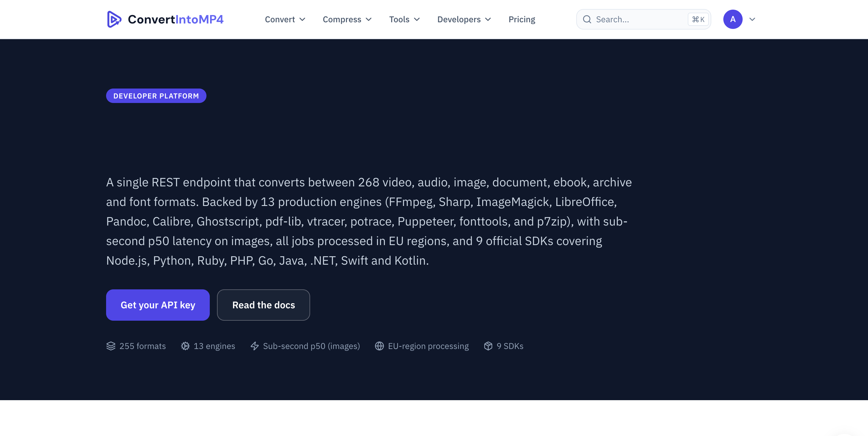The height and width of the screenshot is (436, 868).
Task: Expand the account chevron next to avatar
Action: click(x=752, y=19)
